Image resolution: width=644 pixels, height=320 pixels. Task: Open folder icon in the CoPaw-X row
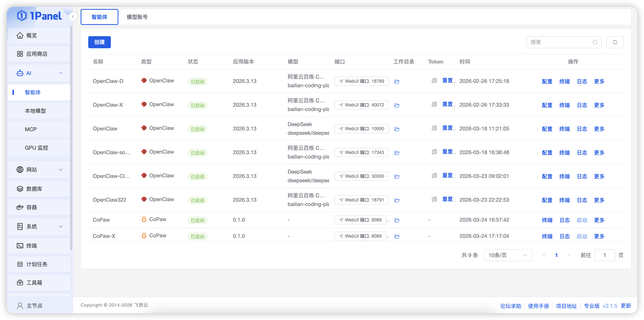coord(397,237)
